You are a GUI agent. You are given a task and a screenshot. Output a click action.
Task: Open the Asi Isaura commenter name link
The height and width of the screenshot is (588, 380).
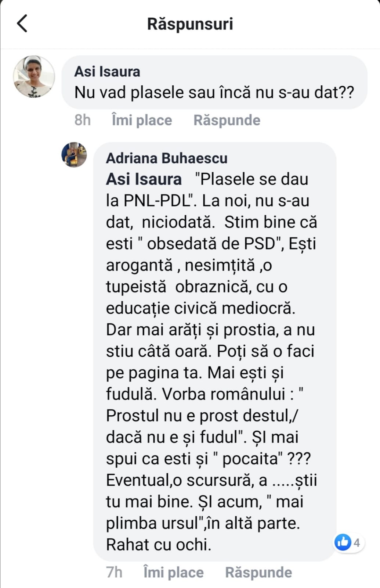pos(107,71)
